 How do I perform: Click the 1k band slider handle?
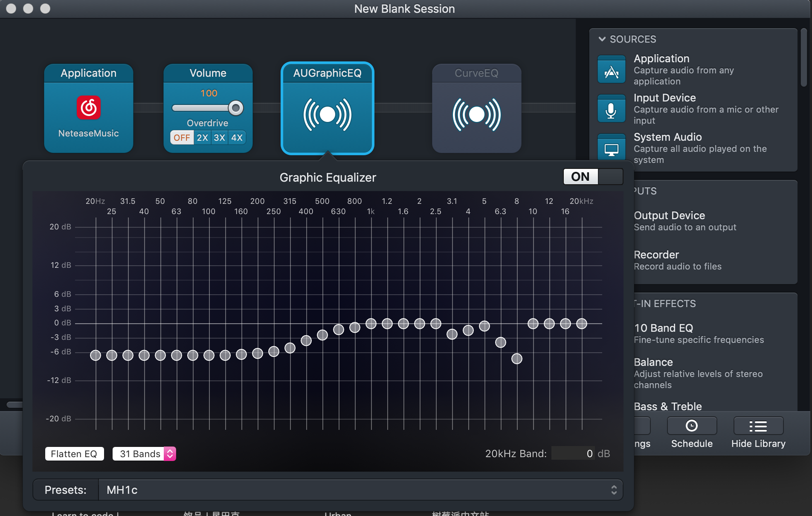tap(371, 324)
